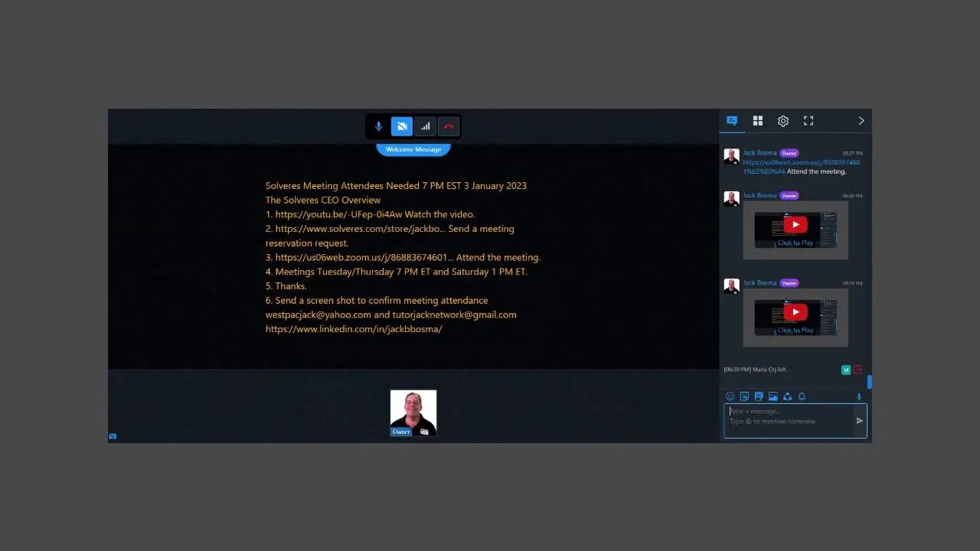Screen dimensions: 980x551
Task: Click 'Send a screen shot to confirm' line
Action: tap(377, 301)
